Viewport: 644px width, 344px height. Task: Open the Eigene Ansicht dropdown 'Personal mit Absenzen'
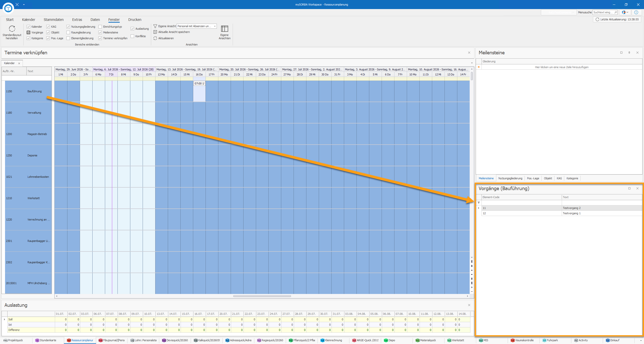215,26
